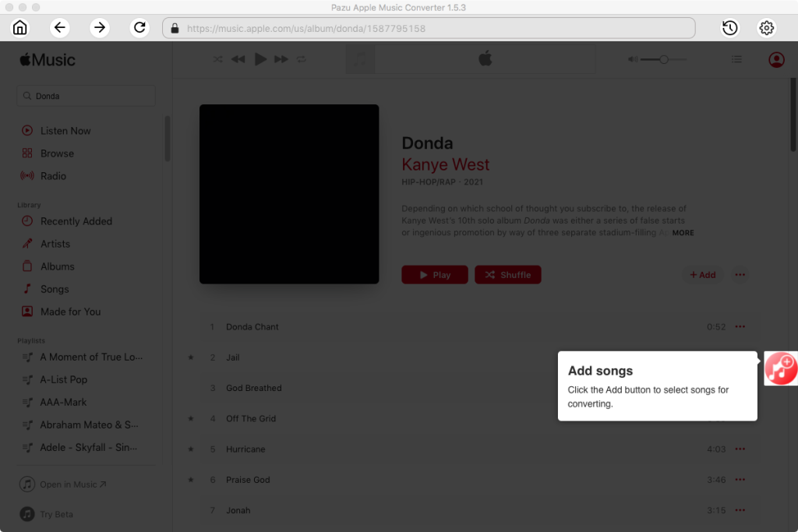Viewport: 798px width, 532px height.
Task: Open options menu for Donda Chant track
Action: point(740,327)
